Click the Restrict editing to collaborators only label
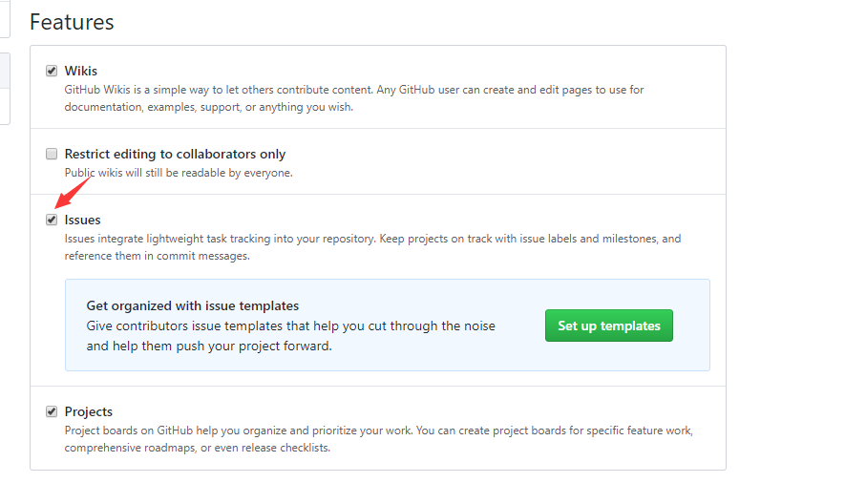 click(x=175, y=154)
